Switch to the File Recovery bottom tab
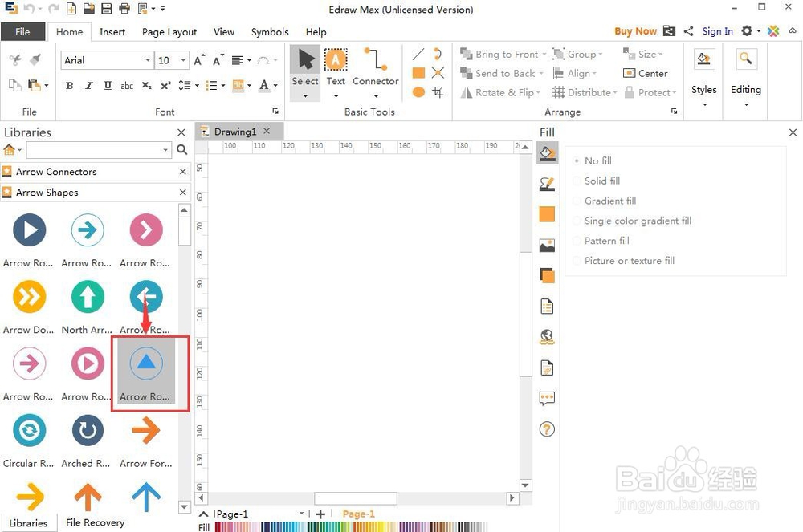Image resolution: width=803 pixels, height=532 pixels. point(96,522)
